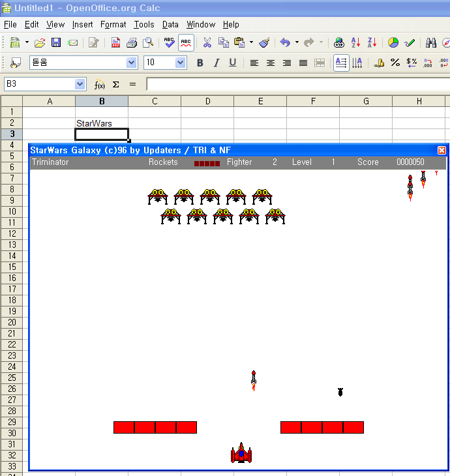This screenshot has width=450, height=476.
Task: Open the Name Box dropdown arrow
Action: tap(80, 84)
